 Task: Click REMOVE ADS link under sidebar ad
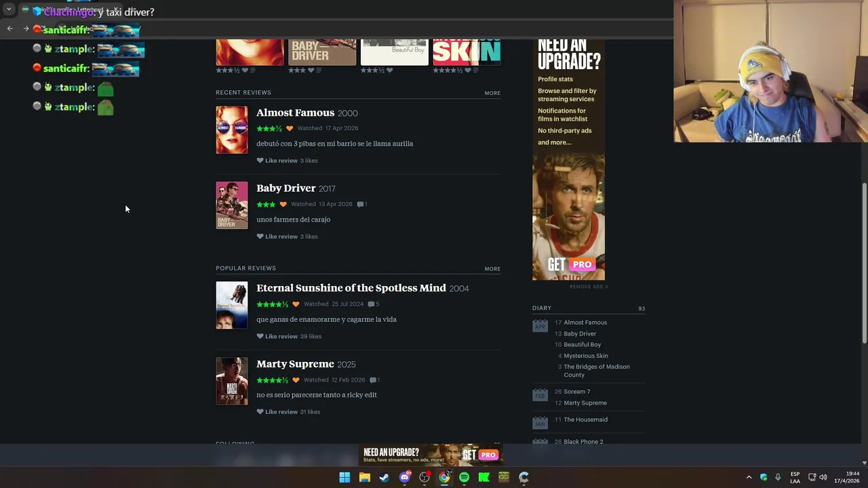589,287
